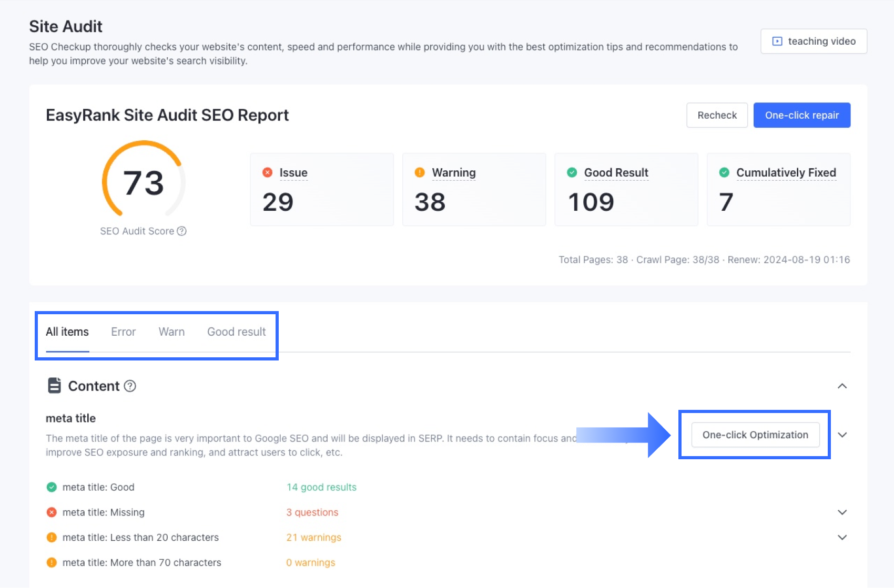The width and height of the screenshot is (894, 588).
Task: Switch to the Warn tab
Action: coord(171,332)
